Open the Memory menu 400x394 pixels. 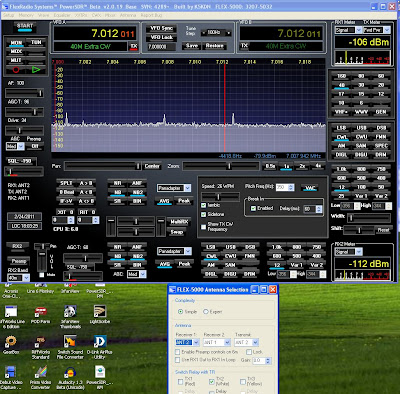[x=26, y=15]
